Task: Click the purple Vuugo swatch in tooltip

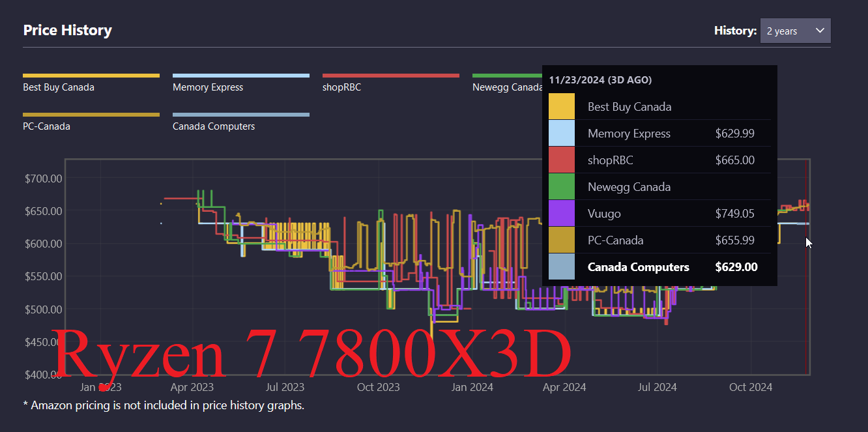Action: click(x=562, y=213)
